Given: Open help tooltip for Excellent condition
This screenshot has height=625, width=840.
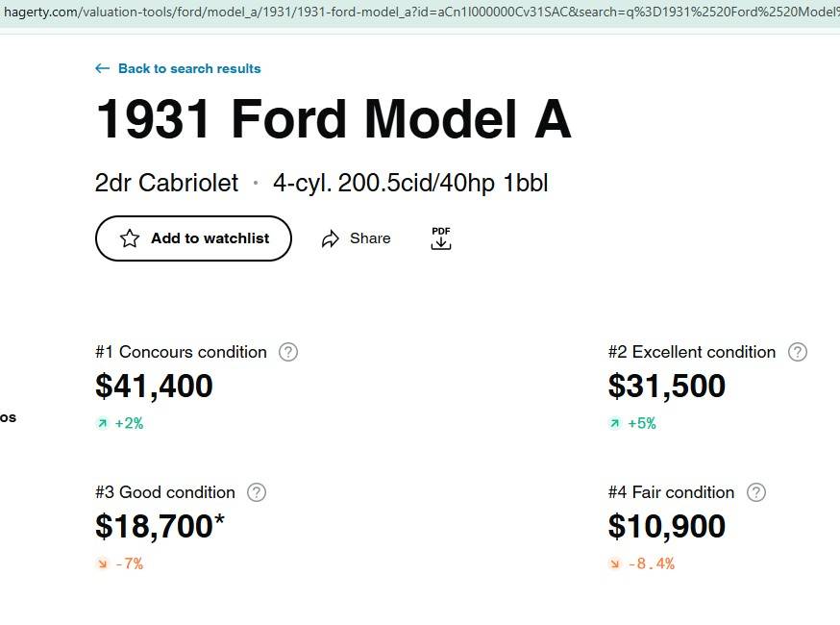Looking at the screenshot, I should click(797, 352).
